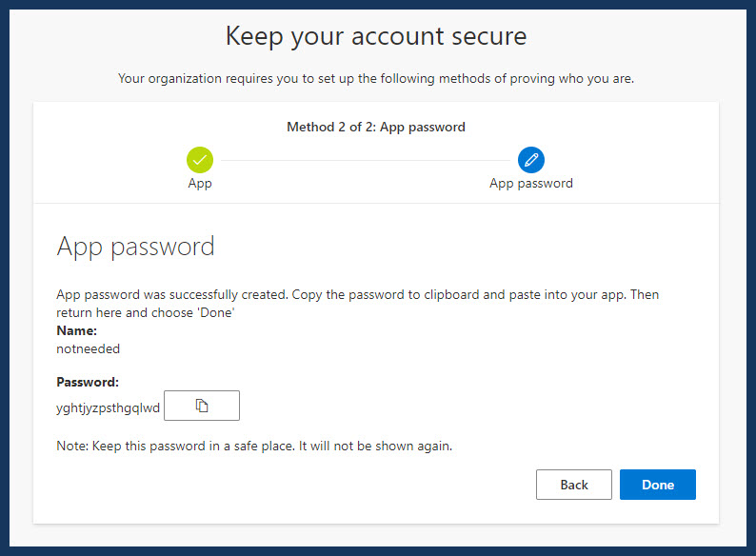Select the 'App password' step label

pos(531,184)
